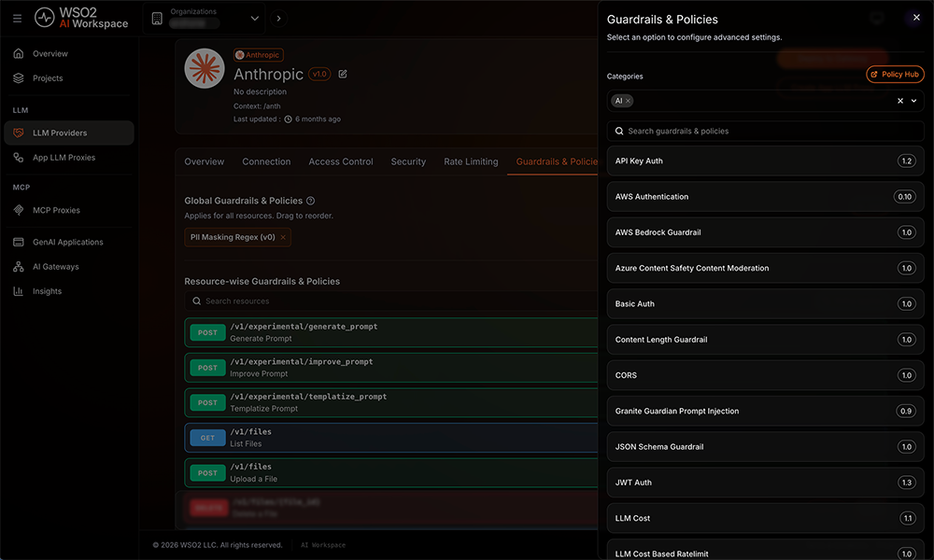Select the JSON Schema Guardrail policy
This screenshot has width=934, height=560.
pos(766,447)
